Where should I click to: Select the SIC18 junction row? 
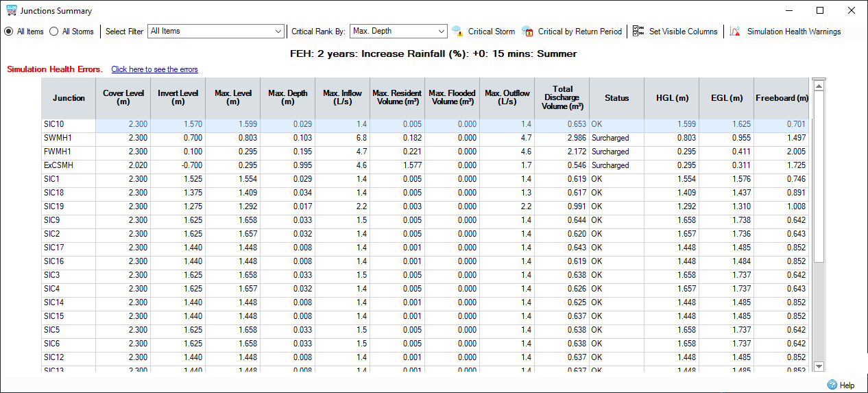click(425, 193)
